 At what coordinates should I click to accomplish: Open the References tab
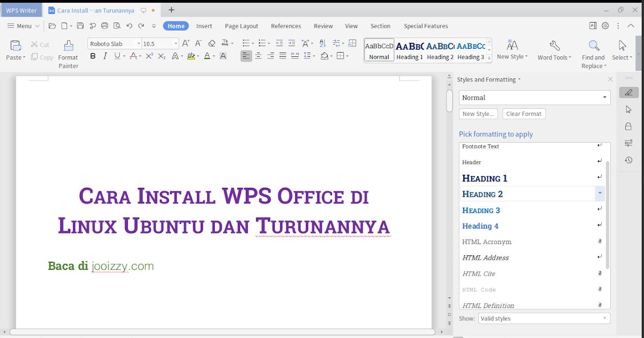pos(286,26)
